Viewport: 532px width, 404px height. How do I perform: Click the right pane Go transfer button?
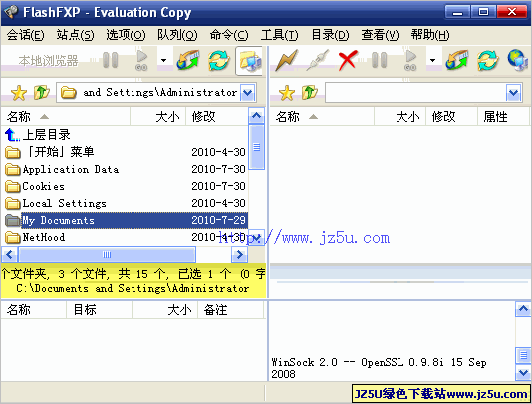tap(410, 60)
